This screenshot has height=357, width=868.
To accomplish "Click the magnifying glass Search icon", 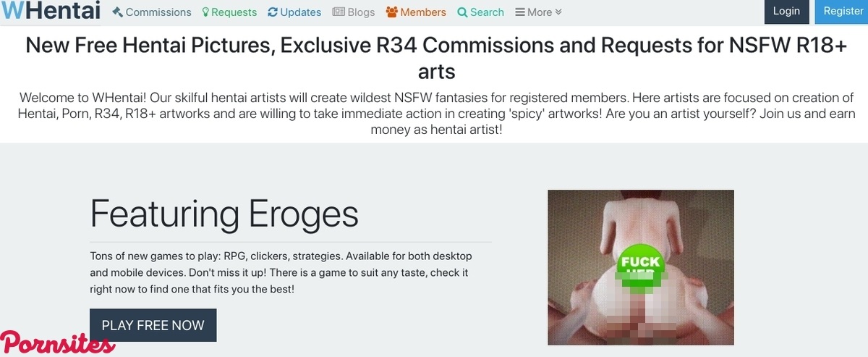I will click(463, 12).
